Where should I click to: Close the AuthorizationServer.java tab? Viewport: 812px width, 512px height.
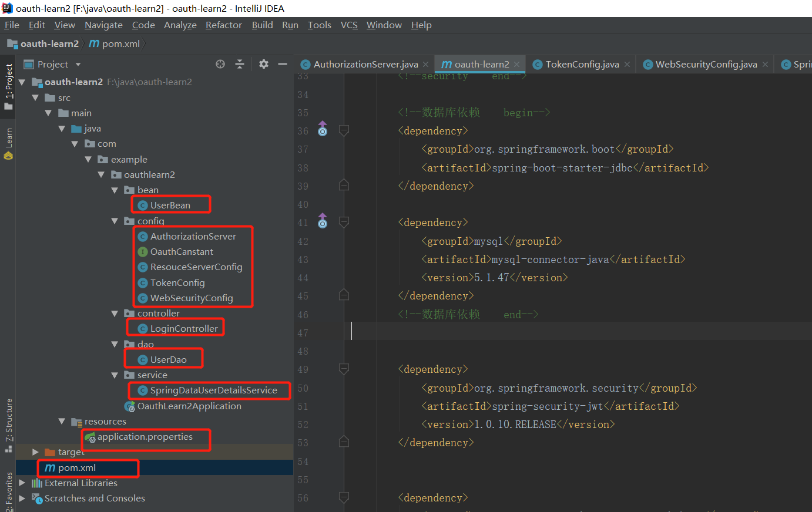[x=426, y=65]
